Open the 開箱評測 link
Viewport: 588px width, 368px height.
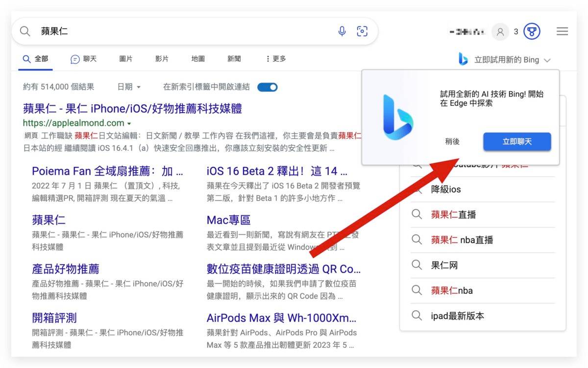click(x=54, y=318)
